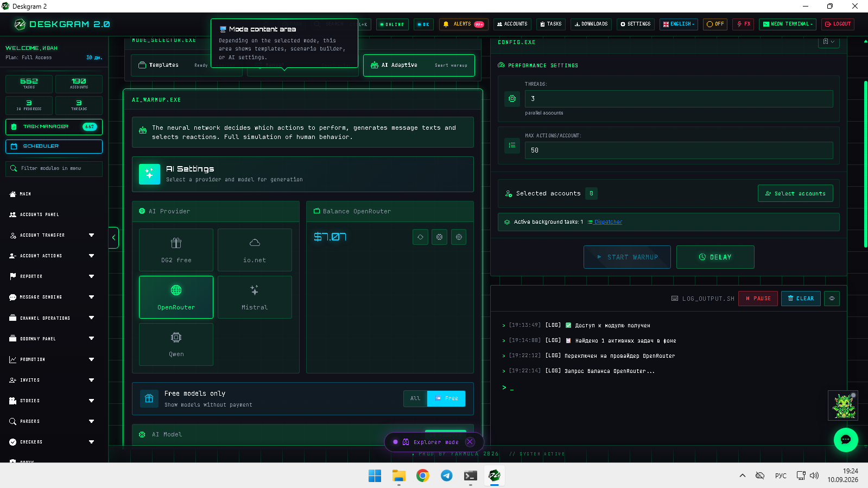
Task: Expand the Account Actions submenu
Action: coord(52,256)
